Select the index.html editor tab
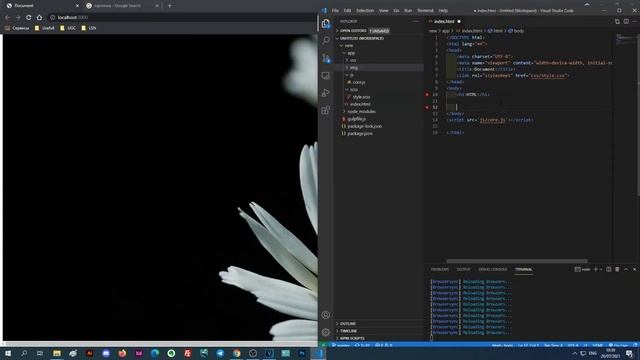 tap(444, 21)
